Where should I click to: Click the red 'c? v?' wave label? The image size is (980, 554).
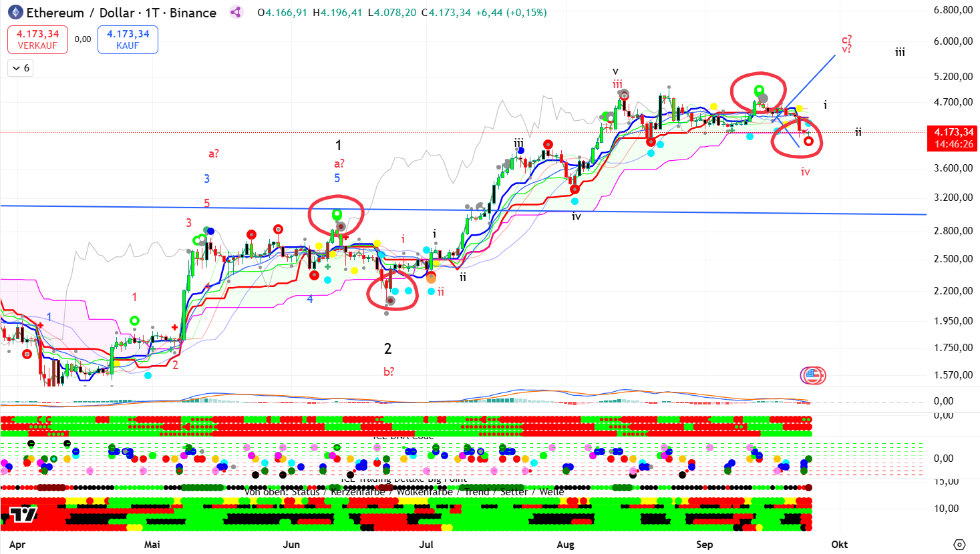point(846,44)
